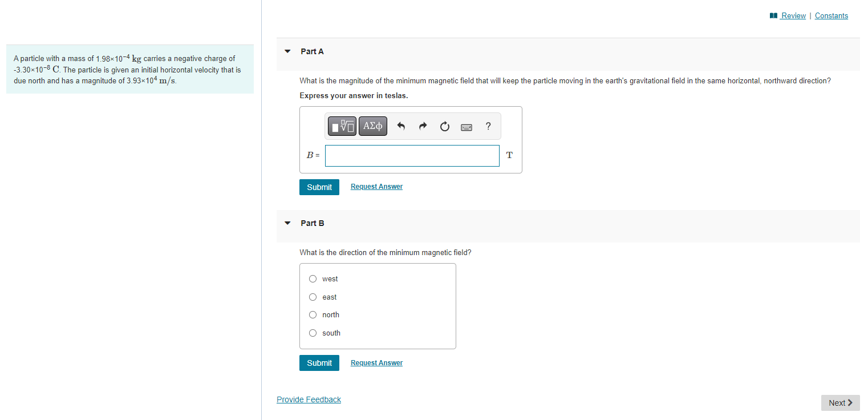This screenshot has width=868, height=420.
Task: Open the math templates button
Action: pos(342,126)
